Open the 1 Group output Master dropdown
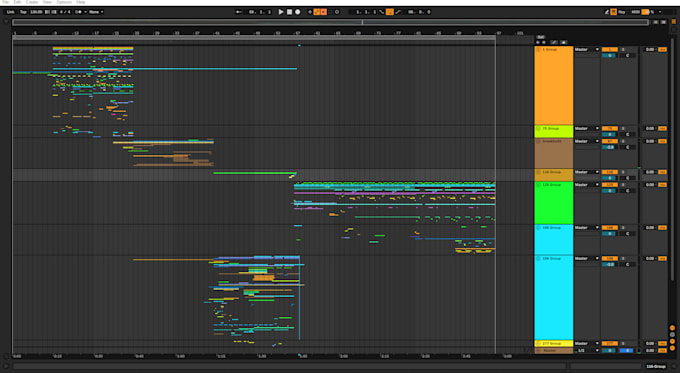Screen dimensions: 680x373 (x=587, y=49)
